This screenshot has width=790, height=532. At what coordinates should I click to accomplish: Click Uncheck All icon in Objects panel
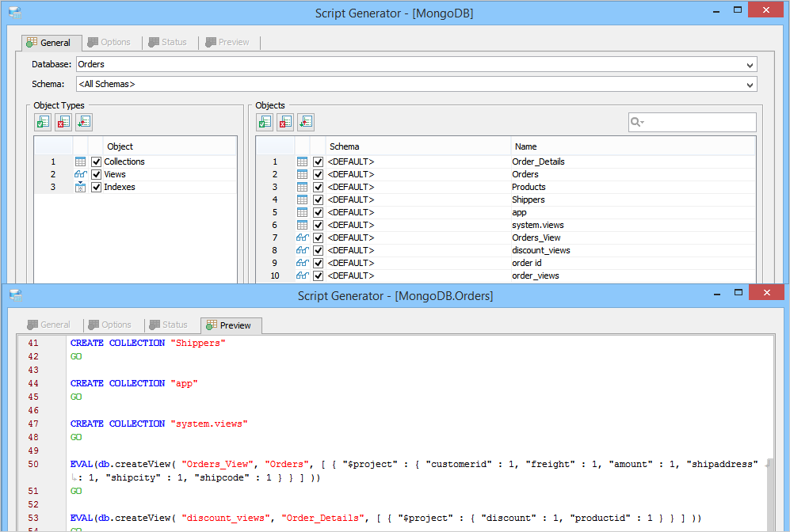(x=286, y=122)
